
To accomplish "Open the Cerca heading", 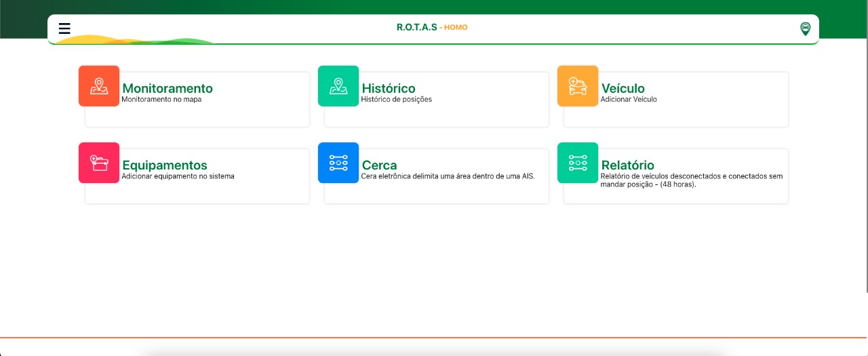I will pyautogui.click(x=380, y=165).
